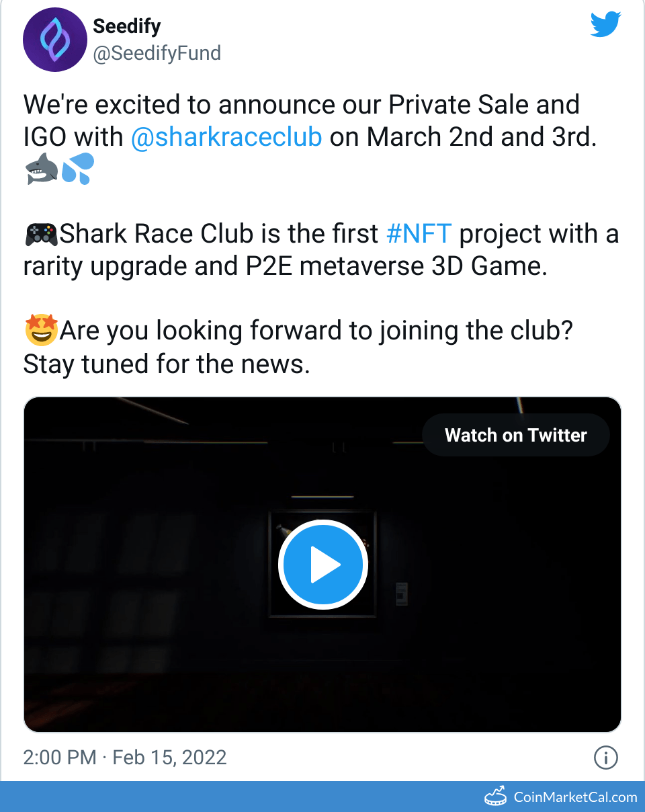Open the @sharkraceclub mention link

tap(226, 136)
